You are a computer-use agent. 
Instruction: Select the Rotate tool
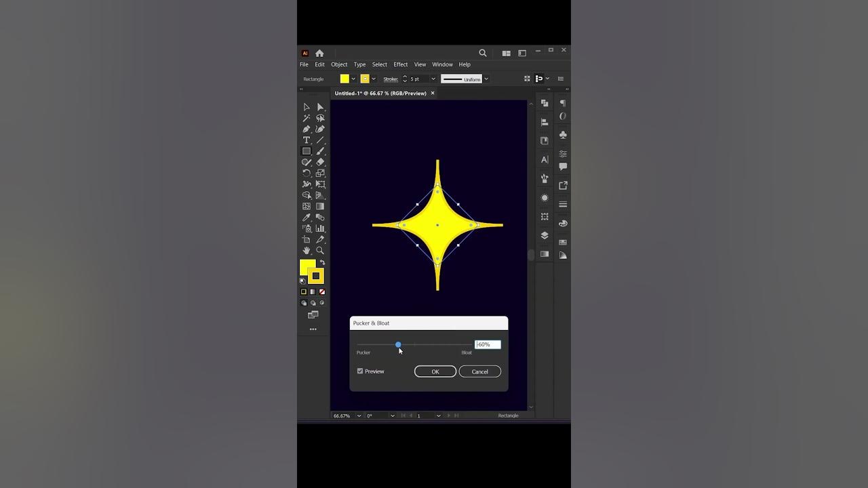tap(307, 174)
